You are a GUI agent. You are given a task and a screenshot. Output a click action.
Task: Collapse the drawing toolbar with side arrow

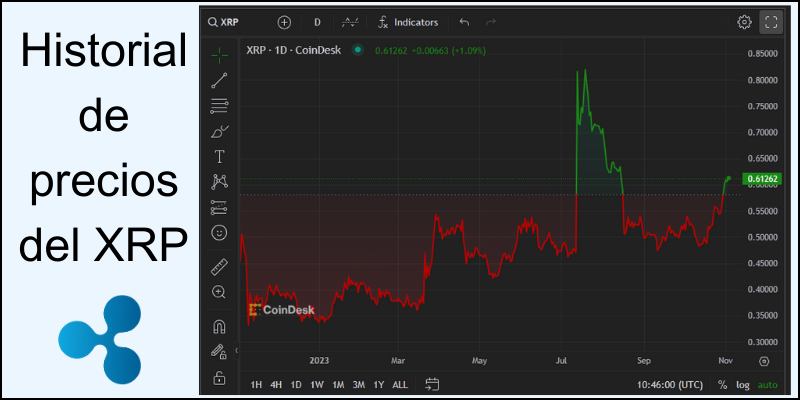click(237, 350)
